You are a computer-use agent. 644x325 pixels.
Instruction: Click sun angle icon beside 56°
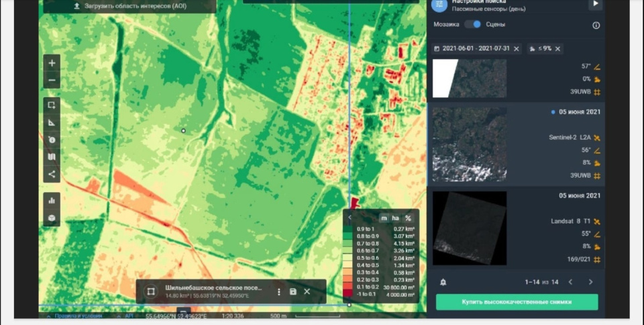click(x=597, y=150)
